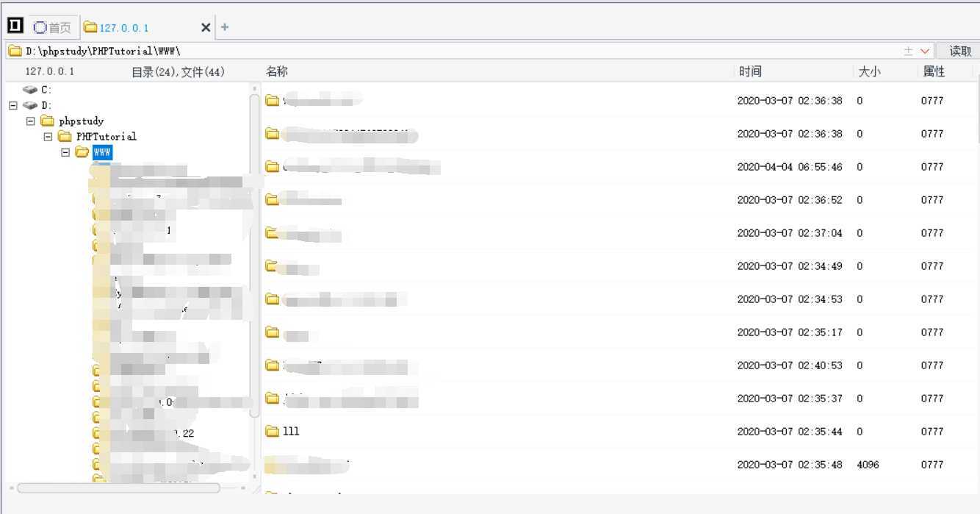The height and width of the screenshot is (514, 980).
Task: Click timestamp 2020-03-07 02:37:04
Action: (790, 233)
